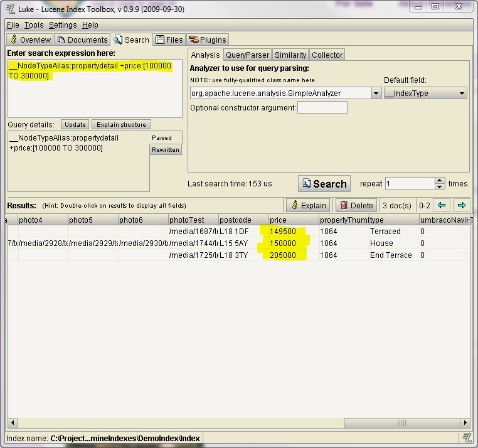478x448 pixels.
Task: Show the Rewritten query view
Action: click(166, 150)
